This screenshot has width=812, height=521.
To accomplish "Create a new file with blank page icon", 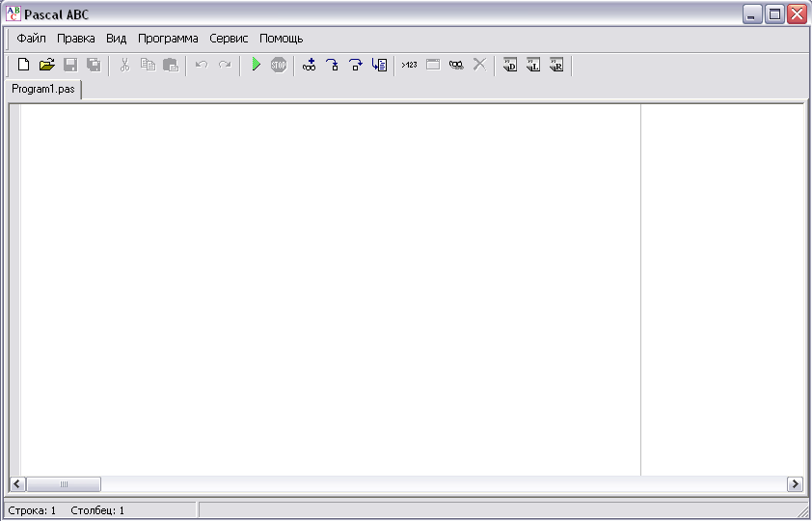I will (x=23, y=65).
